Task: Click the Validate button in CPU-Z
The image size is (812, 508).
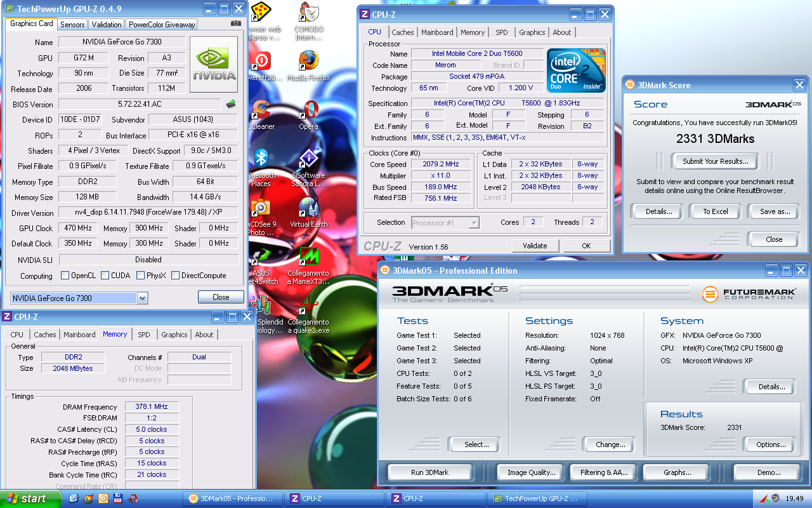Action: click(x=535, y=246)
